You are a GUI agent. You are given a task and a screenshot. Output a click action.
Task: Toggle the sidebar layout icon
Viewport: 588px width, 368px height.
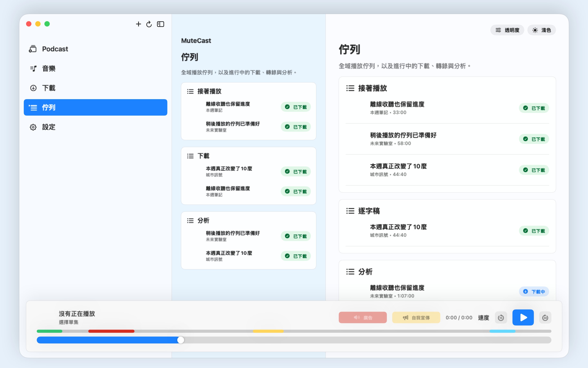click(x=161, y=24)
